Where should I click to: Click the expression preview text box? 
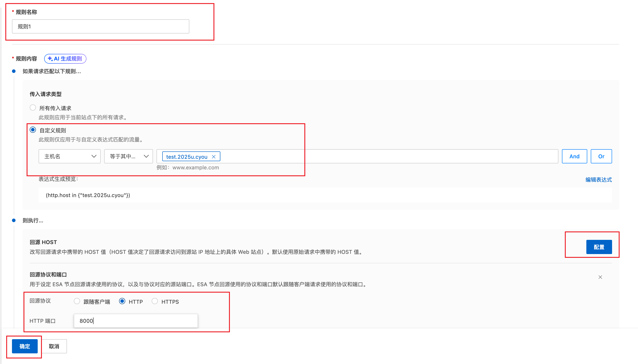pyautogui.click(x=325, y=195)
